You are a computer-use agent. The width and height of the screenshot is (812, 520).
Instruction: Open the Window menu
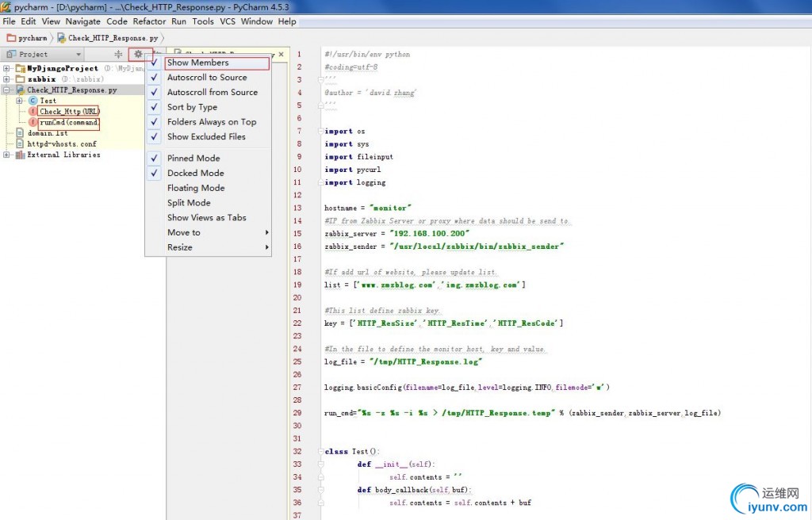click(256, 21)
